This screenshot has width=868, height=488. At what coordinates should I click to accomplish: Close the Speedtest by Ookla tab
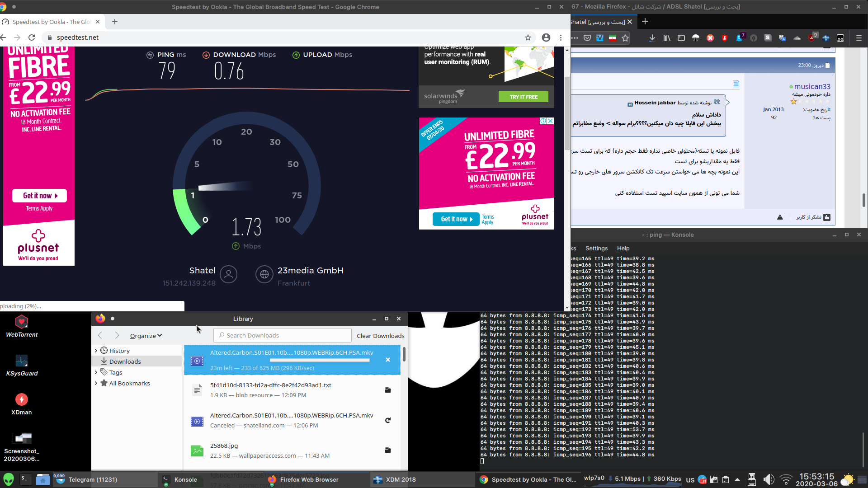[97, 22]
